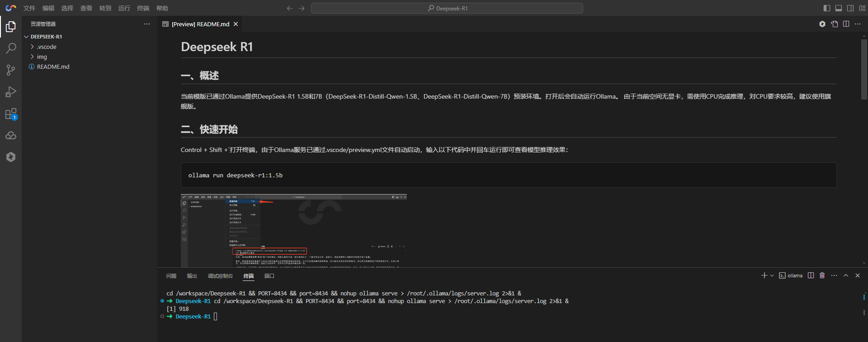Screen dimensions: 868x342
Task: Open the Search view in activity bar
Action: pyautogui.click(x=11, y=48)
